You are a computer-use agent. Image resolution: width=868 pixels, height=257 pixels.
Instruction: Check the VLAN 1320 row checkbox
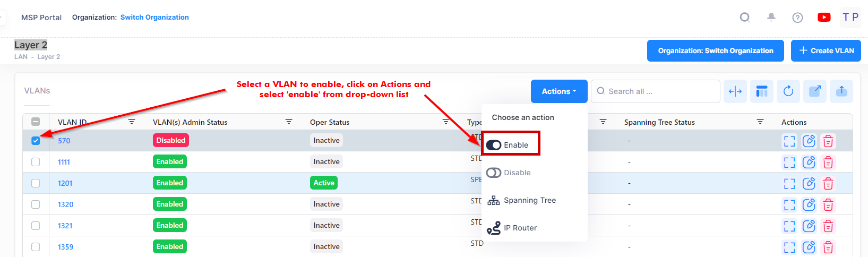pos(36,204)
